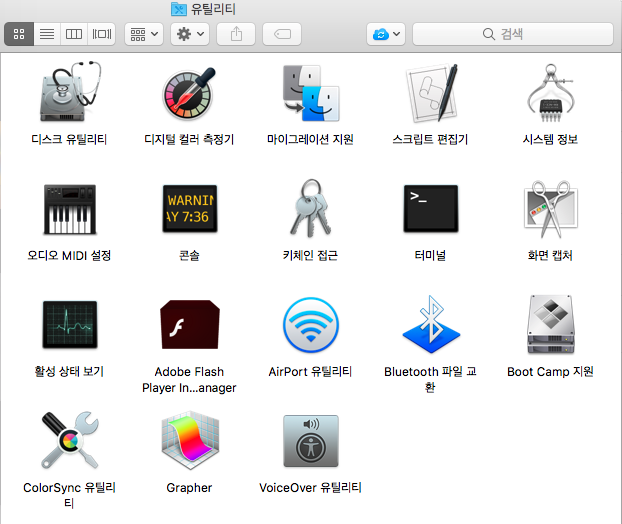622x524 pixels.
Task: Switch to list view mode
Action: tap(47, 34)
